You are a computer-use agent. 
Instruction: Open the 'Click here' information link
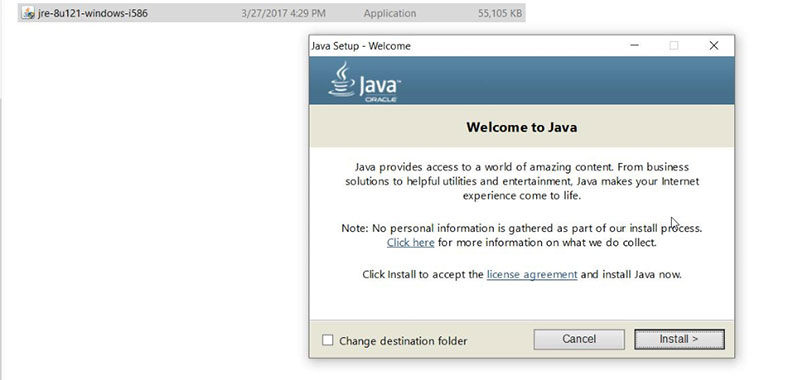tap(410, 243)
